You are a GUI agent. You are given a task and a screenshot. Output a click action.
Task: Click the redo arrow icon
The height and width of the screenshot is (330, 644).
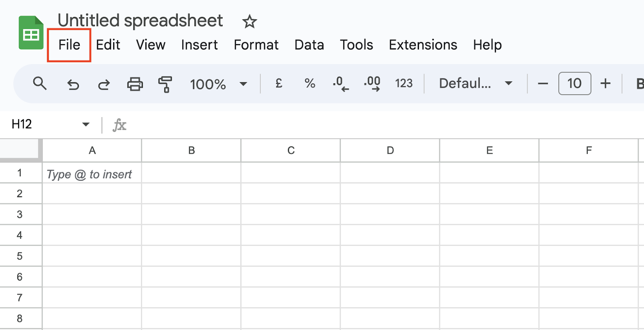coord(104,84)
